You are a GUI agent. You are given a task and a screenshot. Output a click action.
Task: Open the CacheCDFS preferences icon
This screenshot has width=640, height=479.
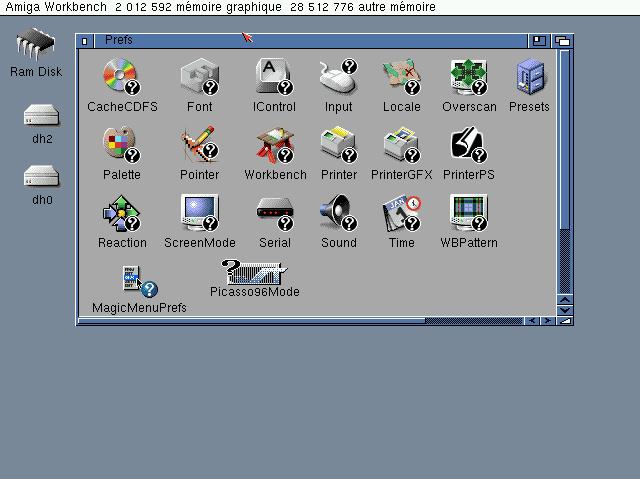pos(121,76)
